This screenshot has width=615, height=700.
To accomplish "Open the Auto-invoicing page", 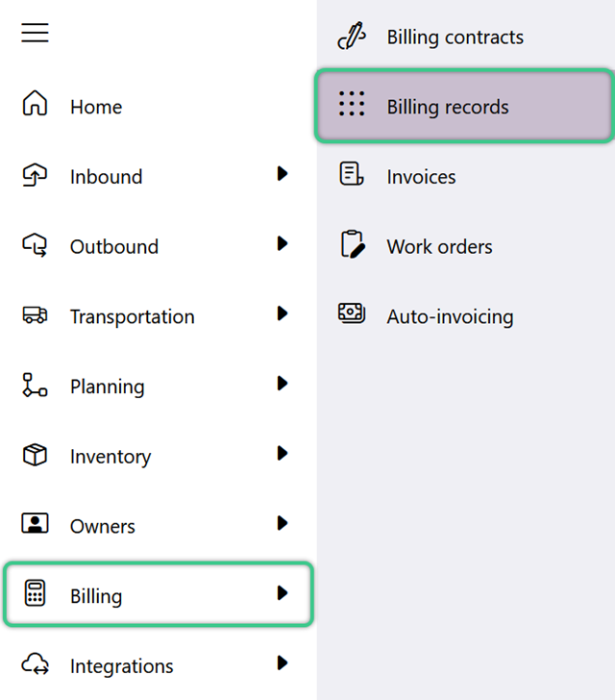I will pyautogui.click(x=464, y=316).
